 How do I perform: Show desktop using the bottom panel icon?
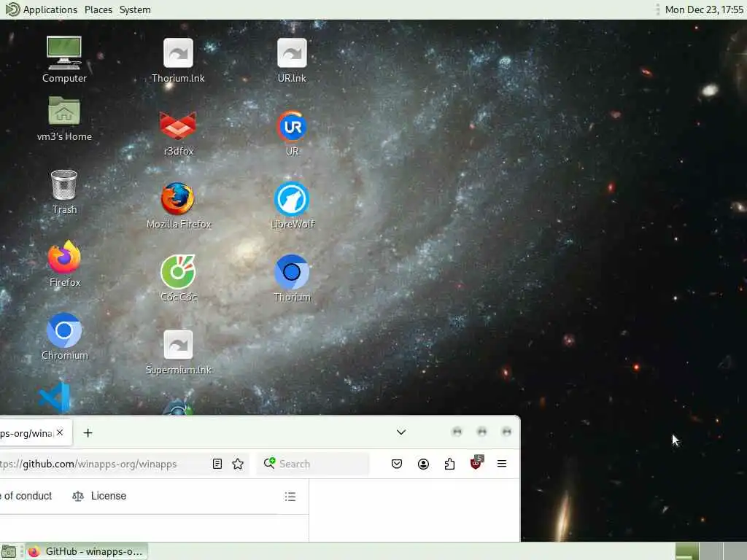[9, 551]
